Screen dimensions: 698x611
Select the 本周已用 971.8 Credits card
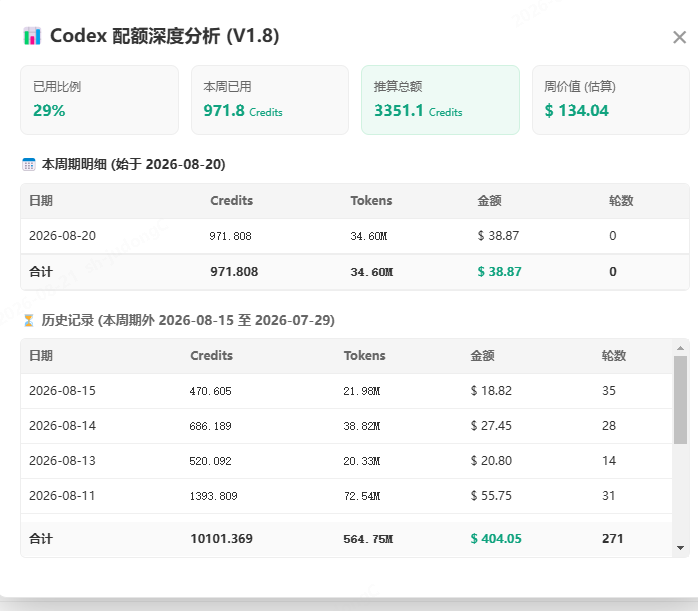(270, 100)
